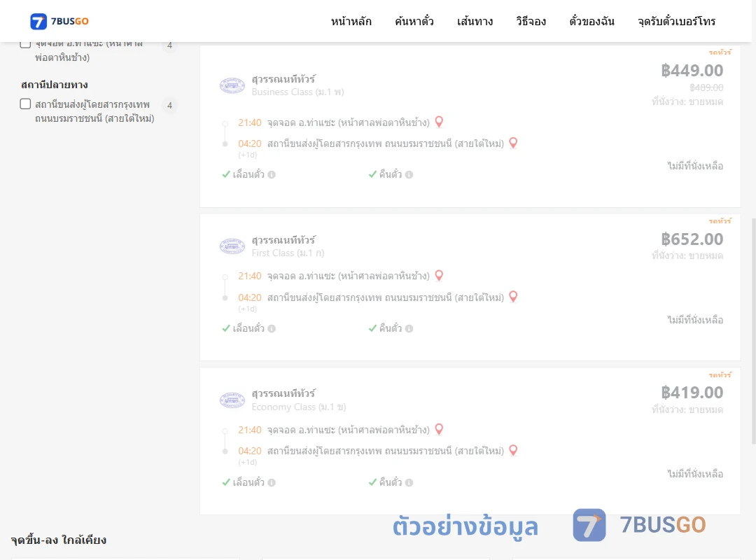Click map pin of 21:40 stop, First Class
The height and width of the screenshot is (560, 756).
[x=439, y=275]
